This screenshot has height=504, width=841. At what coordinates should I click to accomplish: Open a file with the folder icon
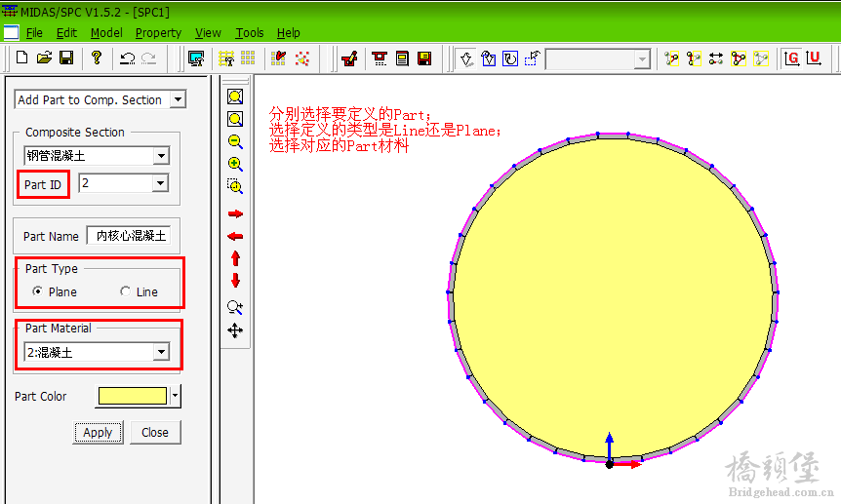point(44,58)
